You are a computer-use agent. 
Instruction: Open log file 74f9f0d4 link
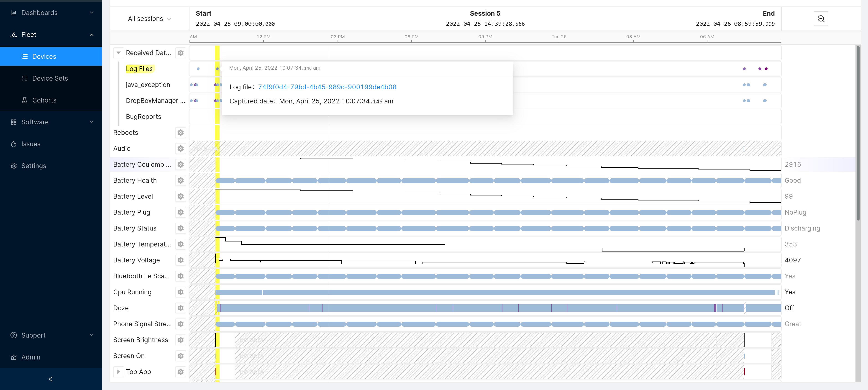click(x=327, y=87)
